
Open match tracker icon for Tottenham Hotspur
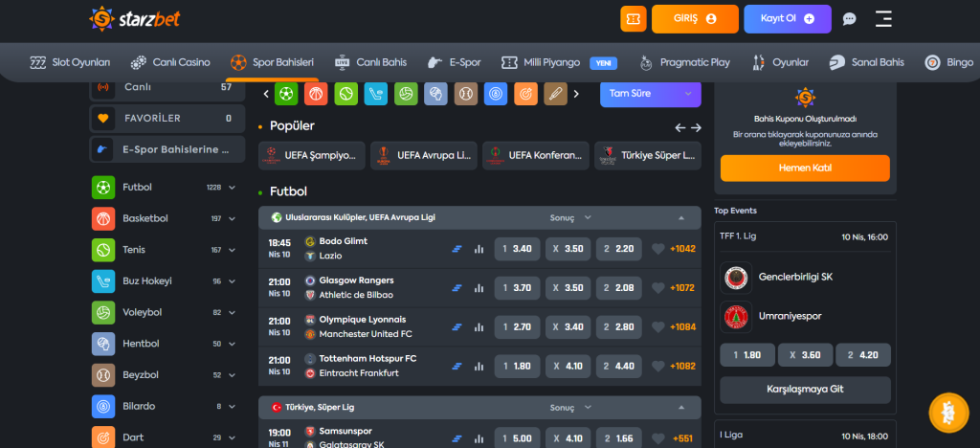[x=457, y=366]
